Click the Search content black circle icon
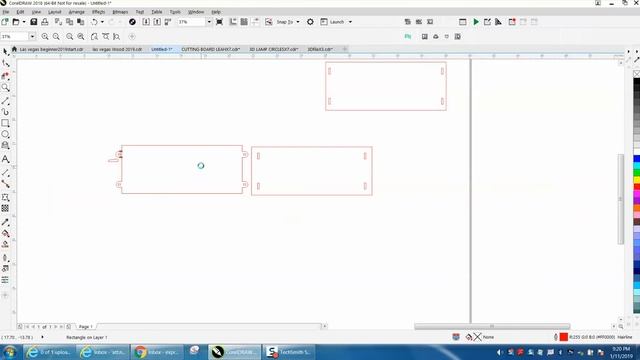The width and height of the screenshot is (640, 360). coord(132,22)
